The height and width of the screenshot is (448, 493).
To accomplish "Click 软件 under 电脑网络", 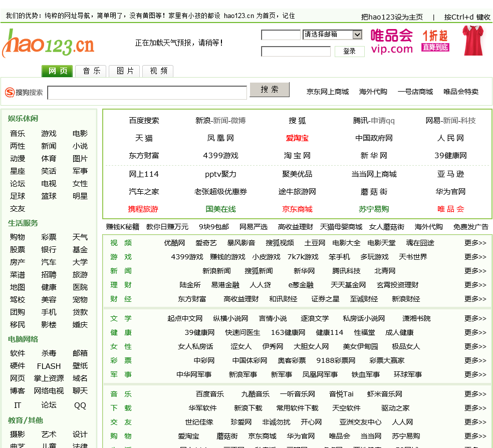I will (x=18, y=354).
